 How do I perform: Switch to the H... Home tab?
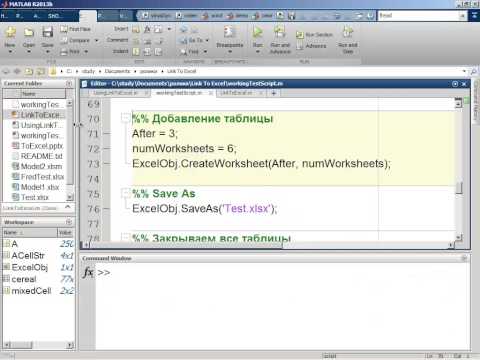point(4,16)
